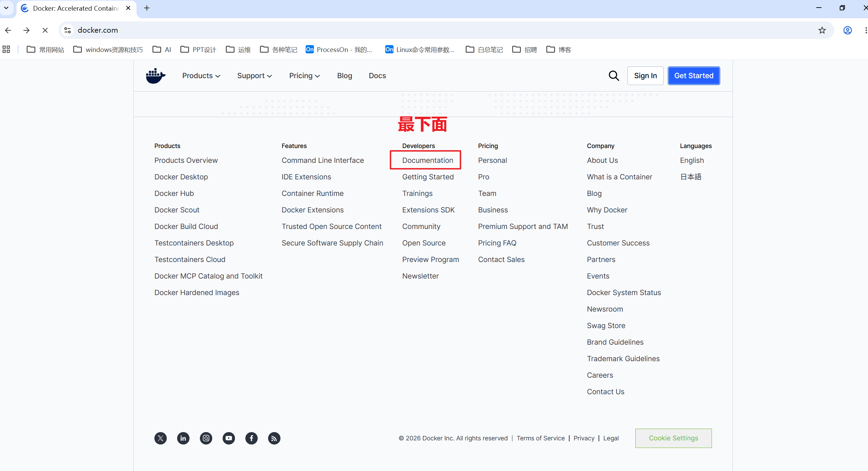Go to Blog in top navigation

pyautogui.click(x=345, y=76)
